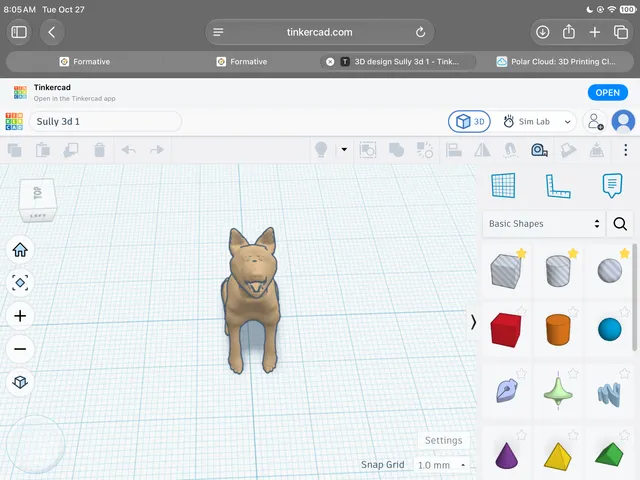Toggle the Show all lightbulb icon
This screenshot has height=480, width=640.
(321, 150)
